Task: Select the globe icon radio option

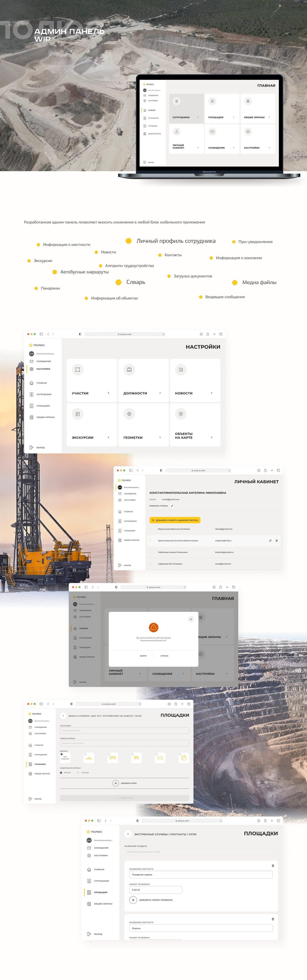Action: coord(180,754)
